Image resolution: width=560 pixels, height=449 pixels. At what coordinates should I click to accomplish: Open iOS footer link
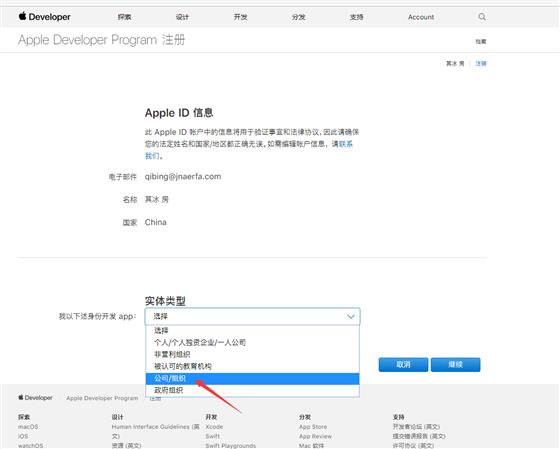(x=23, y=436)
